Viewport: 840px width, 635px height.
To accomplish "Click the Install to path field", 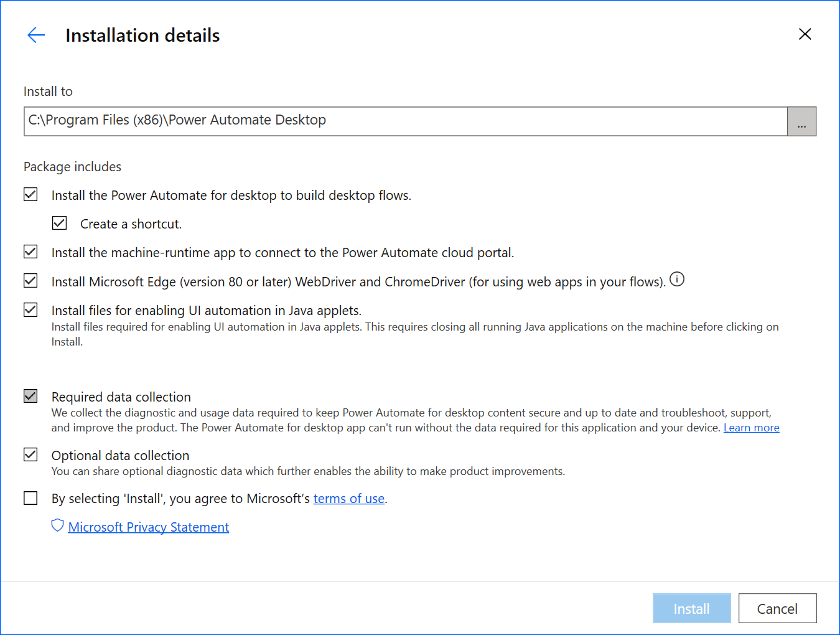I will pyautogui.click(x=406, y=121).
